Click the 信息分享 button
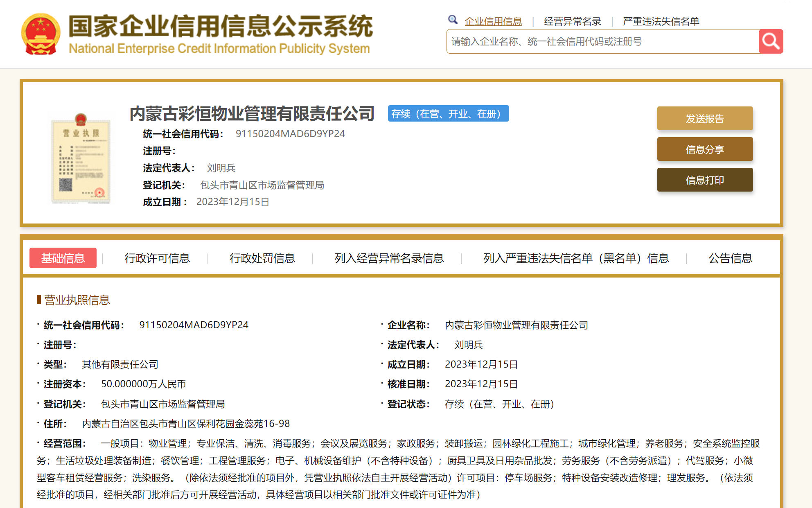Image resolution: width=812 pixels, height=508 pixels. pos(704,149)
